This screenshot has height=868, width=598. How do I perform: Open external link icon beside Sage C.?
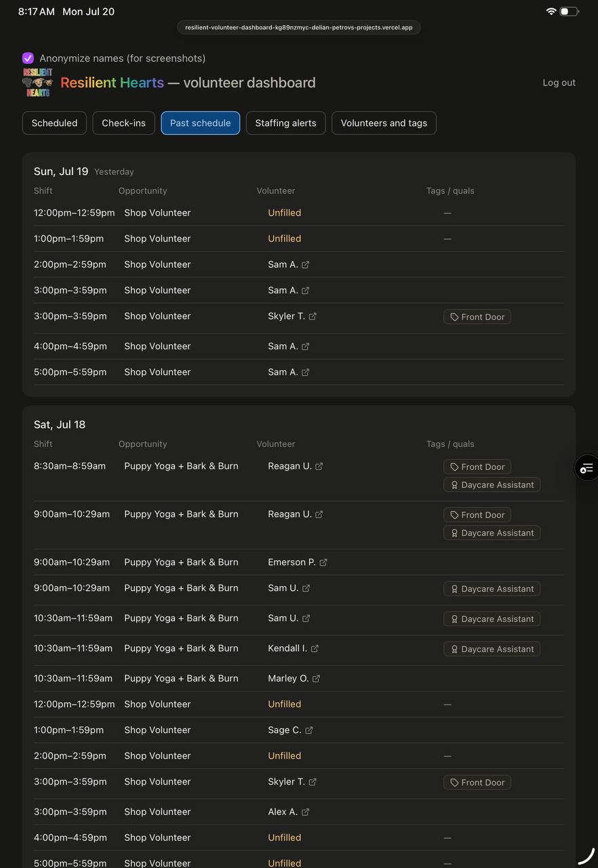coord(308,730)
